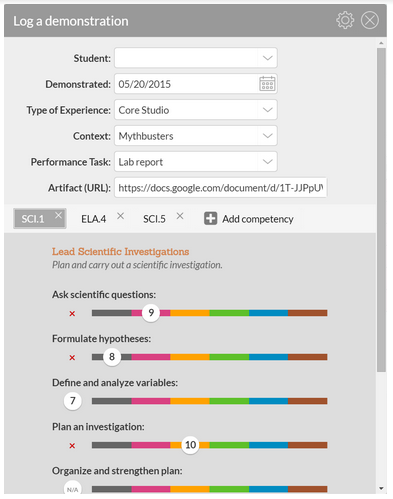Click the Lab report value
The width and height of the screenshot is (393, 499).
[141, 162]
